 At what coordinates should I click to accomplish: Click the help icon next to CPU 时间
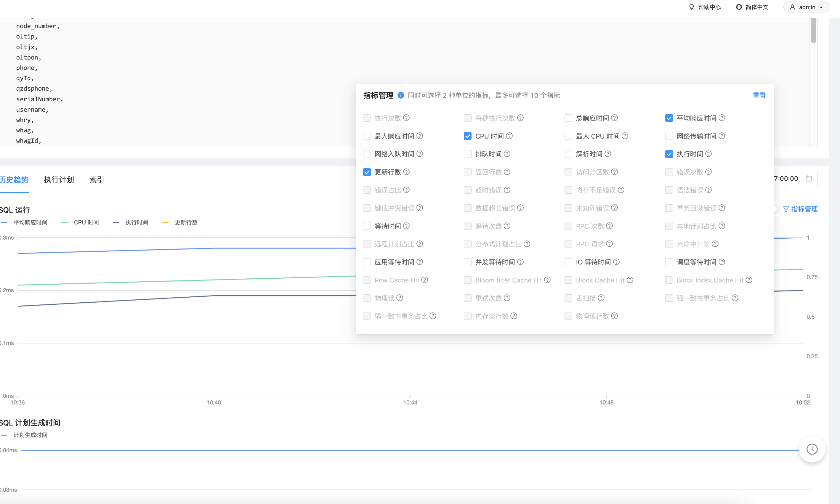pos(509,136)
